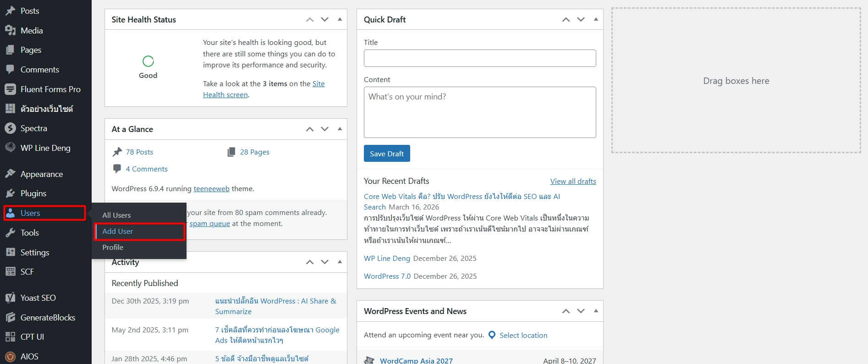Open the AI Share & Summarize post link

coord(276,306)
